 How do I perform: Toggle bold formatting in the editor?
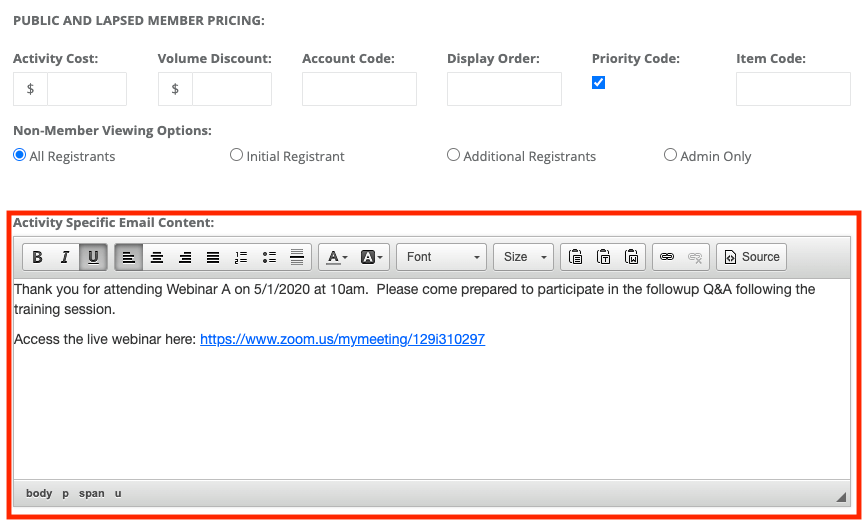tap(37, 257)
